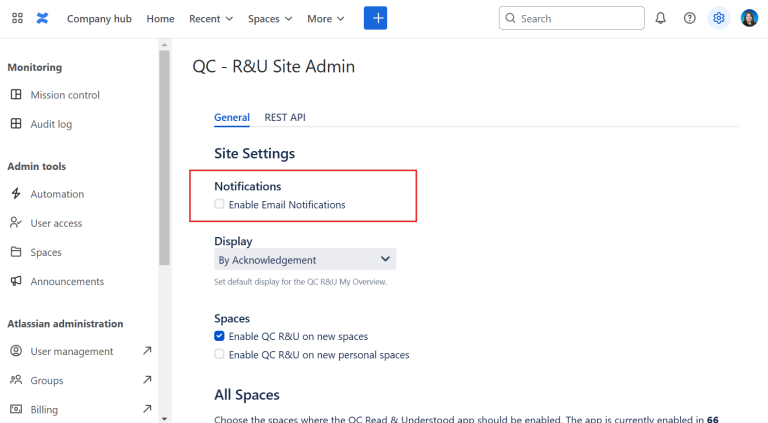Expand the Recent menu

pos(211,18)
